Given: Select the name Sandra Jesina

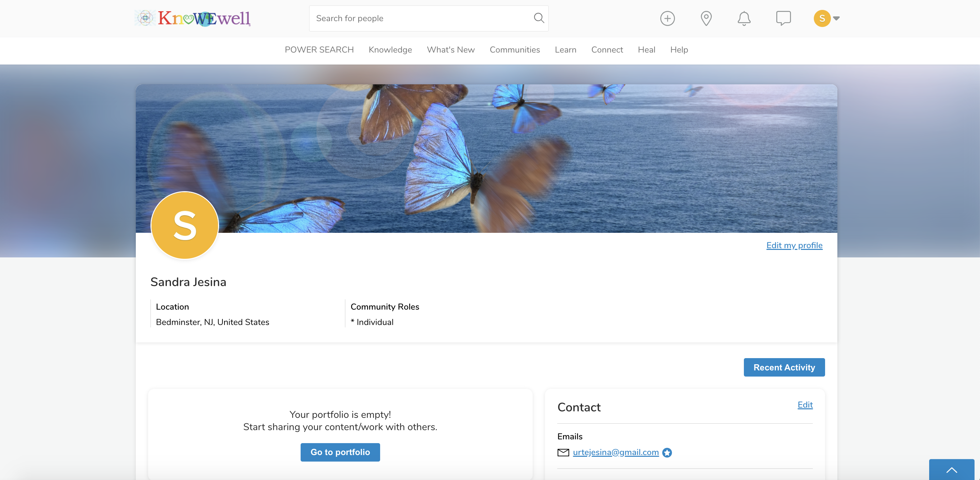Looking at the screenshot, I should (x=188, y=282).
